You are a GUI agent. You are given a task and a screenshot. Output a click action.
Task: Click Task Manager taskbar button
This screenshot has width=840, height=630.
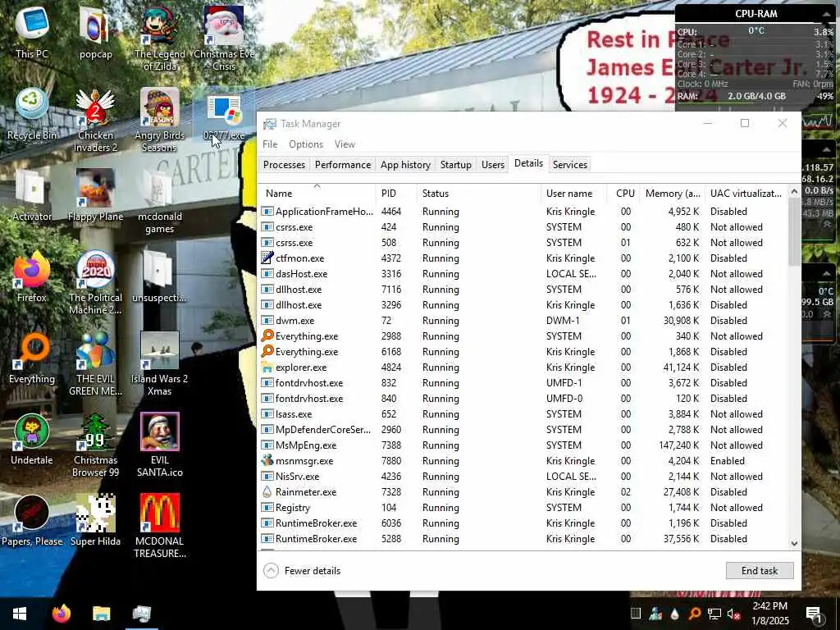pos(141,614)
